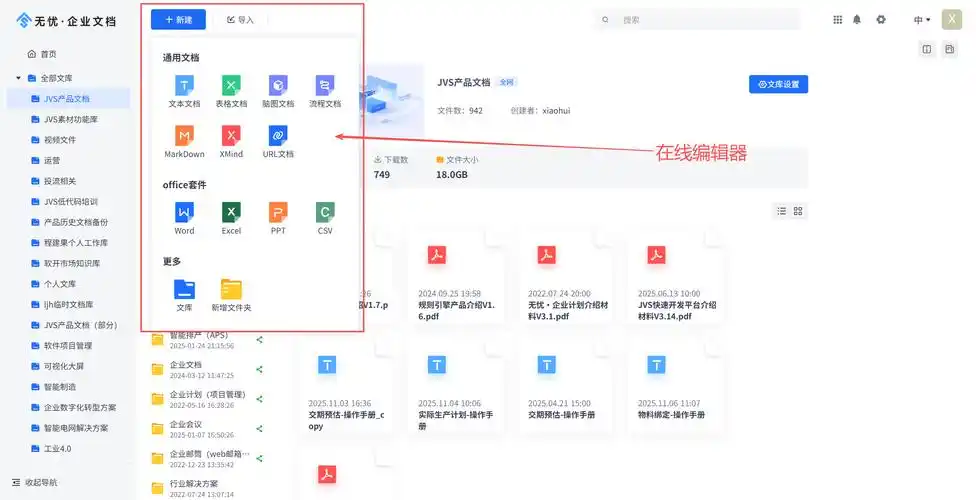Open the 程建果个人工作库 library
The height and width of the screenshot is (500, 976).
68,242
